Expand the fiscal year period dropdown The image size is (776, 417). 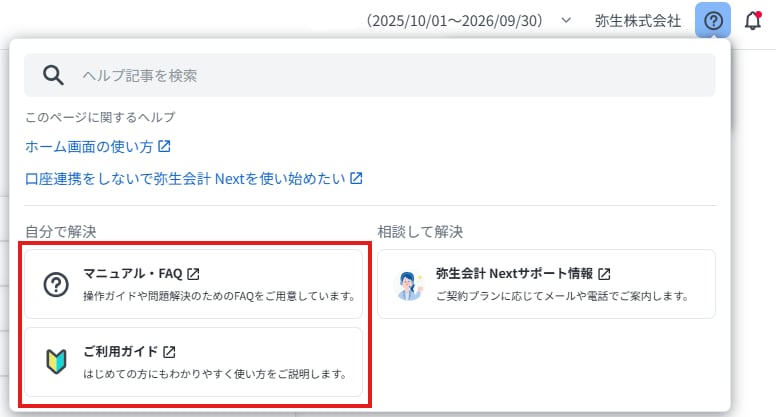[x=566, y=20]
